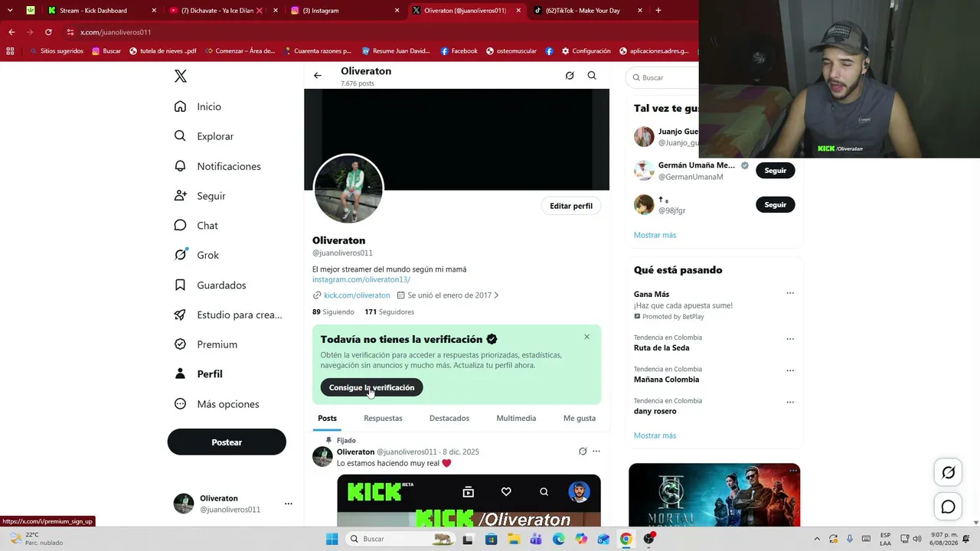View the 89 Siguiendo list
The image size is (980, 551).
point(333,312)
